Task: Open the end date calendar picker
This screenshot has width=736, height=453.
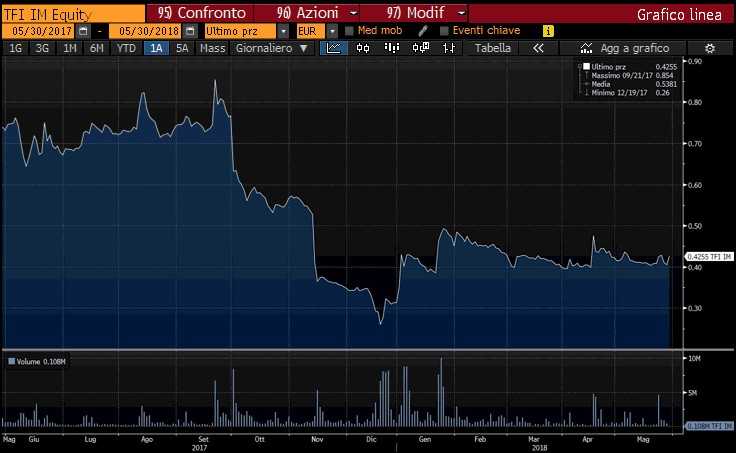Action: [190, 31]
